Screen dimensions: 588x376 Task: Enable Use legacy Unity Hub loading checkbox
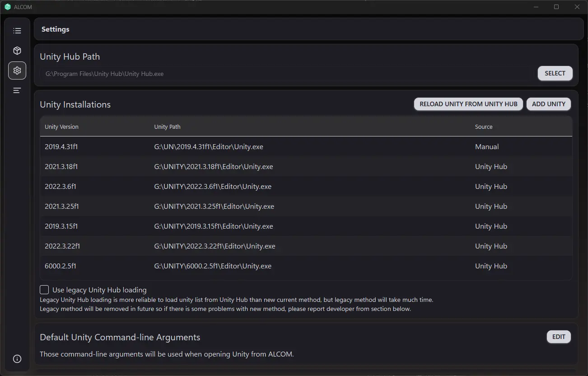tap(44, 290)
